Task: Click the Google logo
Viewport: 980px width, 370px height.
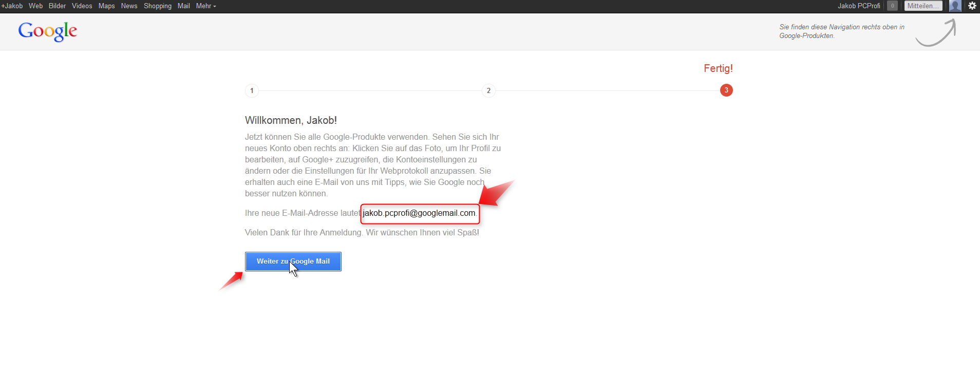Action: tap(48, 31)
